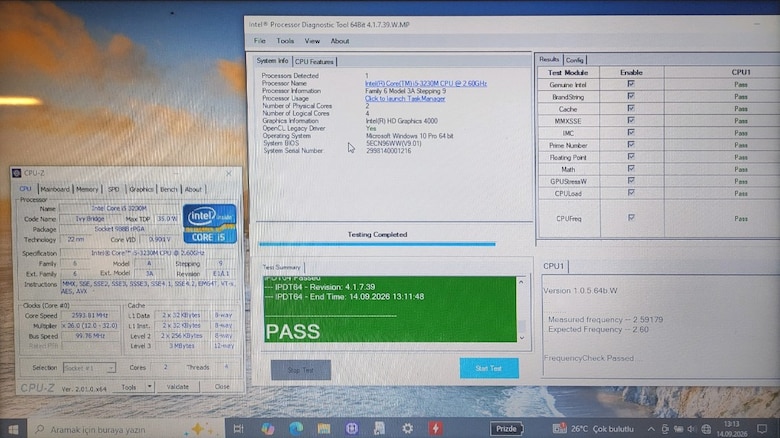Image resolution: width=780 pixels, height=438 pixels.
Task: Open the network globe icon in tray
Action: click(x=706, y=429)
